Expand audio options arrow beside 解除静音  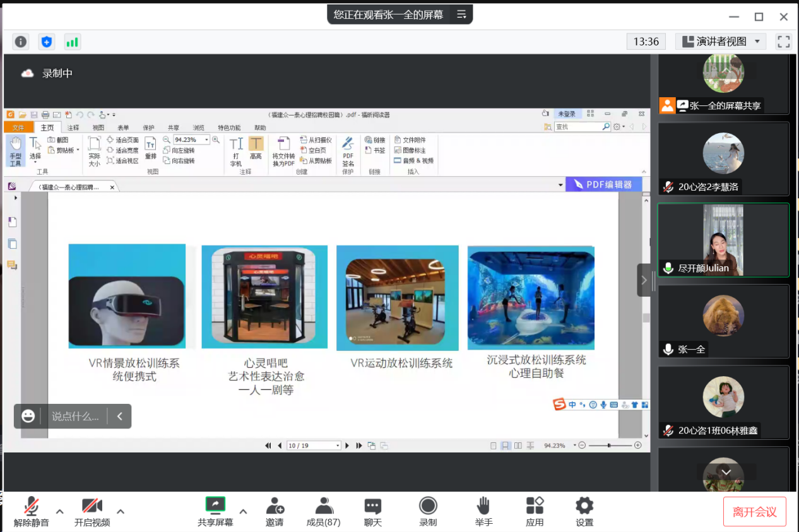[60, 511]
